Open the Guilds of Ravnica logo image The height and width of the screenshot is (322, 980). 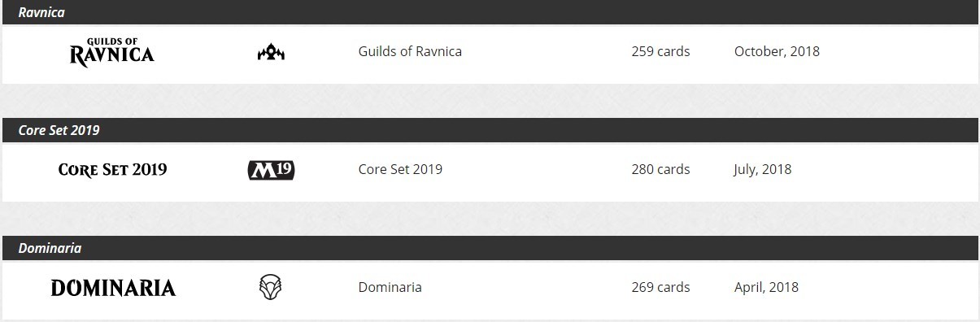tap(112, 52)
